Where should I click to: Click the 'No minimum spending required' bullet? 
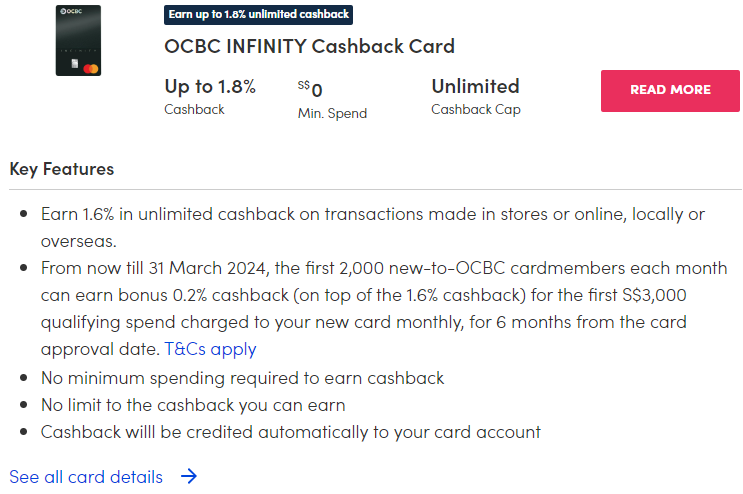[242, 378]
